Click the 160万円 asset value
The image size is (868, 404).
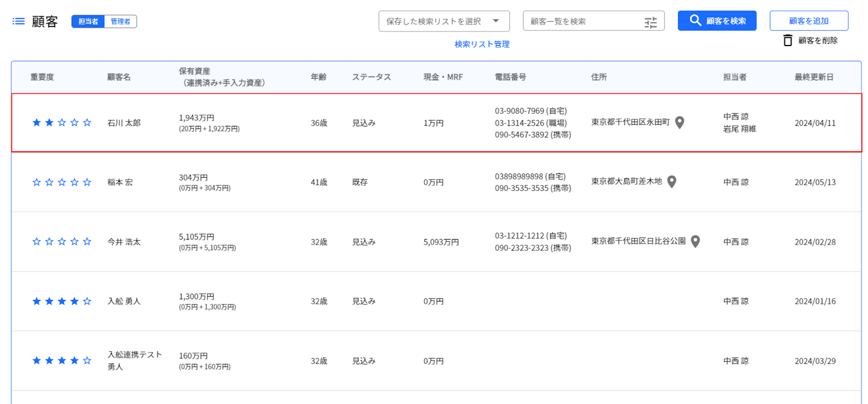pyautogui.click(x=193, y=356)
